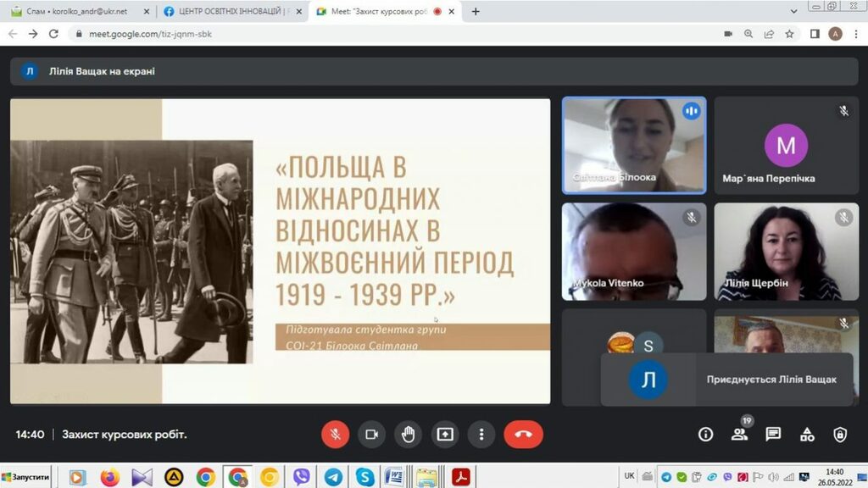The width and height of the screenshot is (868, 488).
Task: Open Telegram from the taskbar
Action: pyautogui.click(x=333, y=477)
